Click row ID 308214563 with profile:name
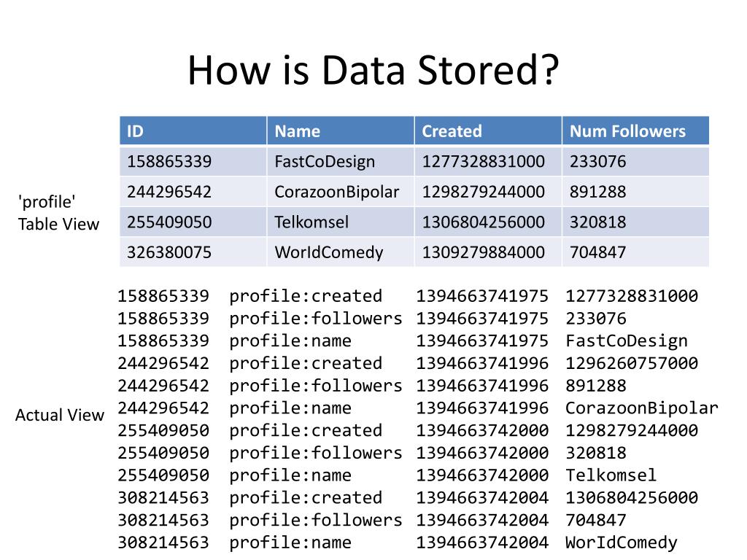747x560 pixels. [x=163, y=542]
